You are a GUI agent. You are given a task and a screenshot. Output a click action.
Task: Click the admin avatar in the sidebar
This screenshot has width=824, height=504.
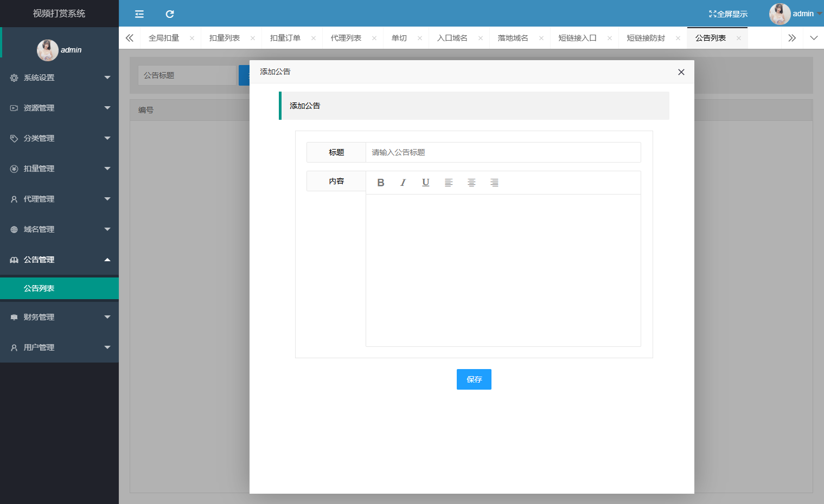point(47,50)
